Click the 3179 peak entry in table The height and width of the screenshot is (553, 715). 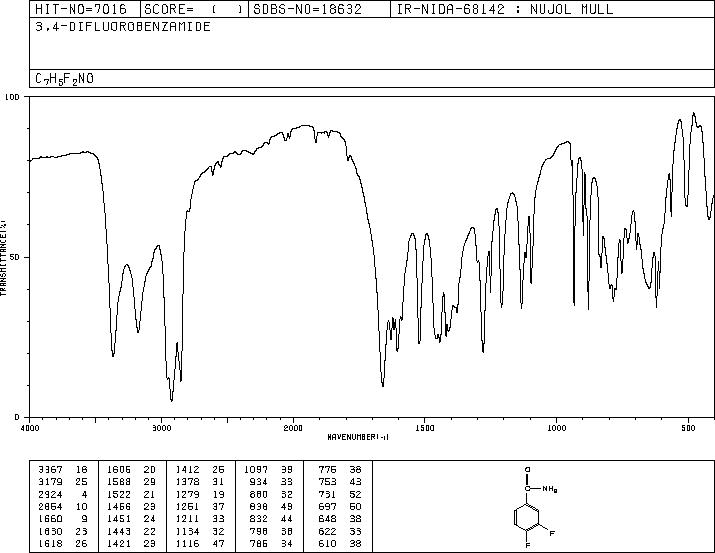tap(63, 481)
